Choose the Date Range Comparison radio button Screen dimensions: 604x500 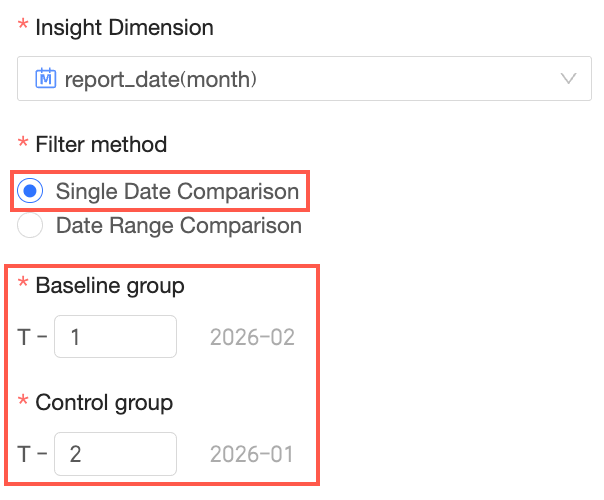point(31,226)
